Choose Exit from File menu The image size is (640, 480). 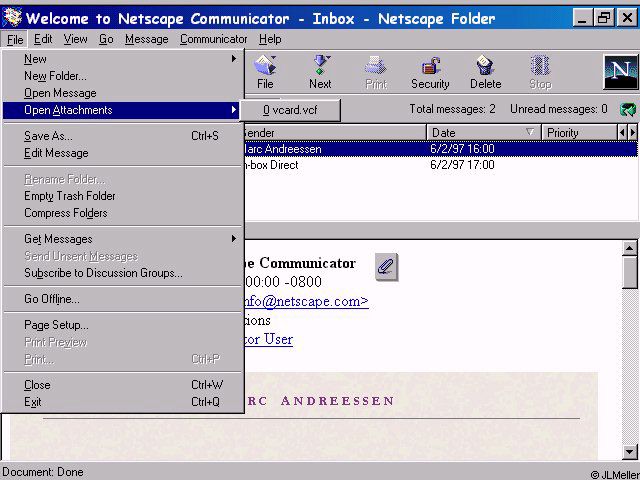coord(121,402)
